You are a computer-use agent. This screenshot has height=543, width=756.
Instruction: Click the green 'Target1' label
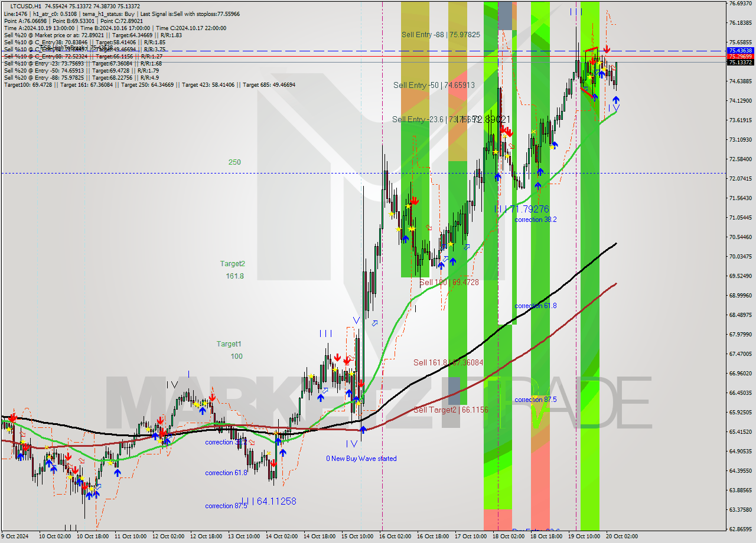point(229,344)
